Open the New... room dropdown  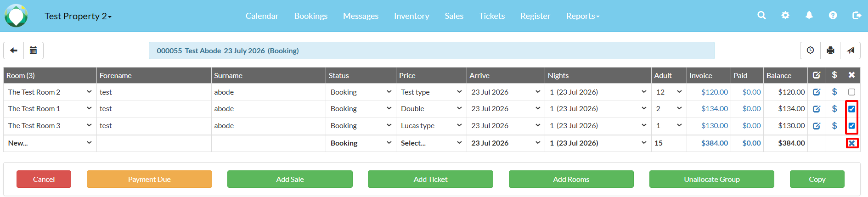coord(50,143)
